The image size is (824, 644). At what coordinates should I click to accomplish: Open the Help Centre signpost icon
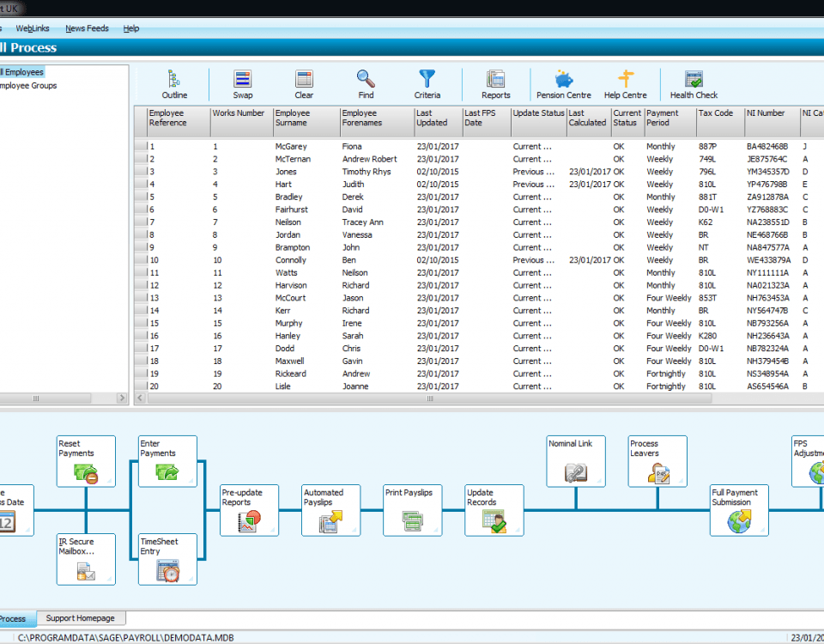626,84
